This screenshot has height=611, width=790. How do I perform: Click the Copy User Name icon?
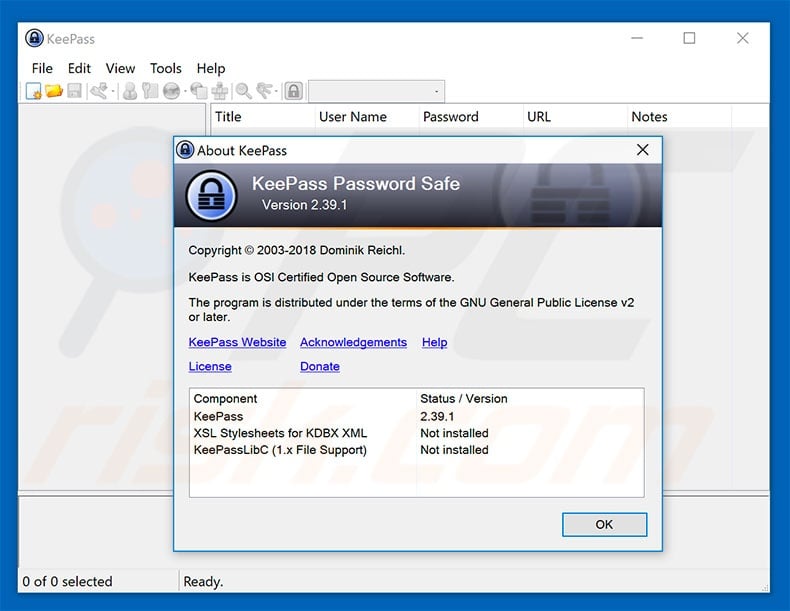pos(130,91)
